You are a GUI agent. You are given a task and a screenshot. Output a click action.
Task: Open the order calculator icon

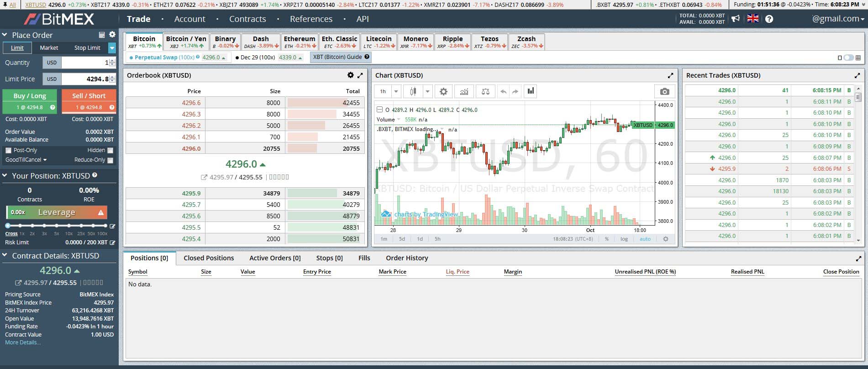(102, 35)
